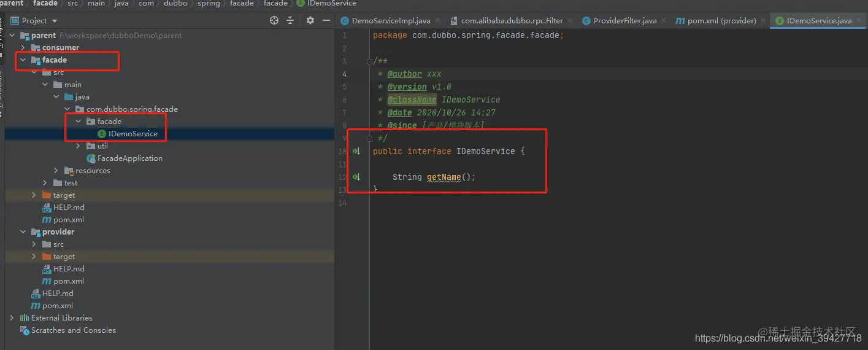868x350 pixels.
Task: Click the @author tag in the Javadoc
Action: coord(404,74)
